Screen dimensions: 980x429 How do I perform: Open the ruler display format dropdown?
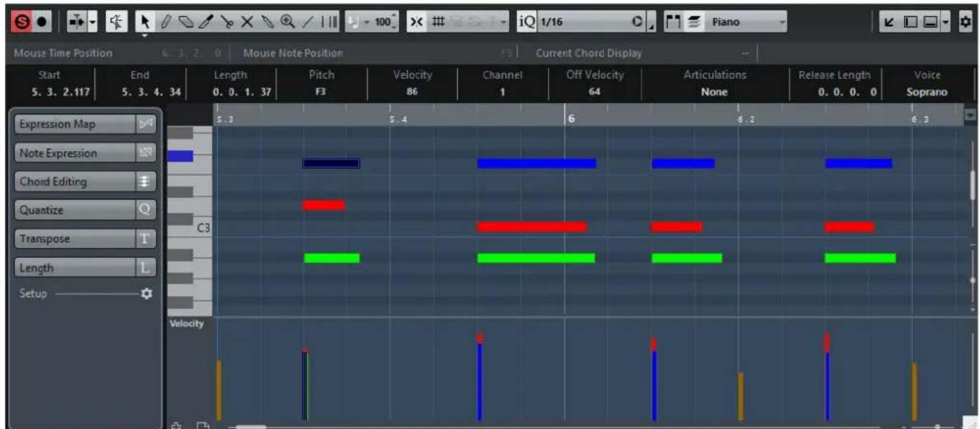point(971,114)
